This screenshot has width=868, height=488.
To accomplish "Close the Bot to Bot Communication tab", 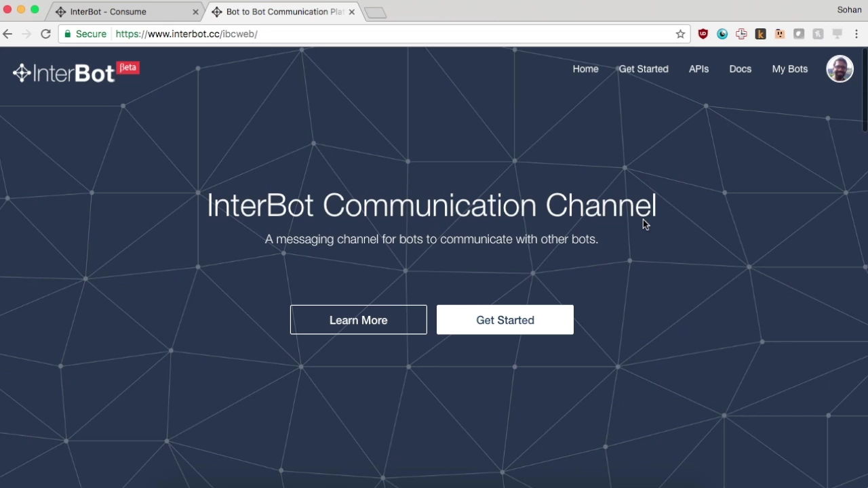I will (351, 12).
